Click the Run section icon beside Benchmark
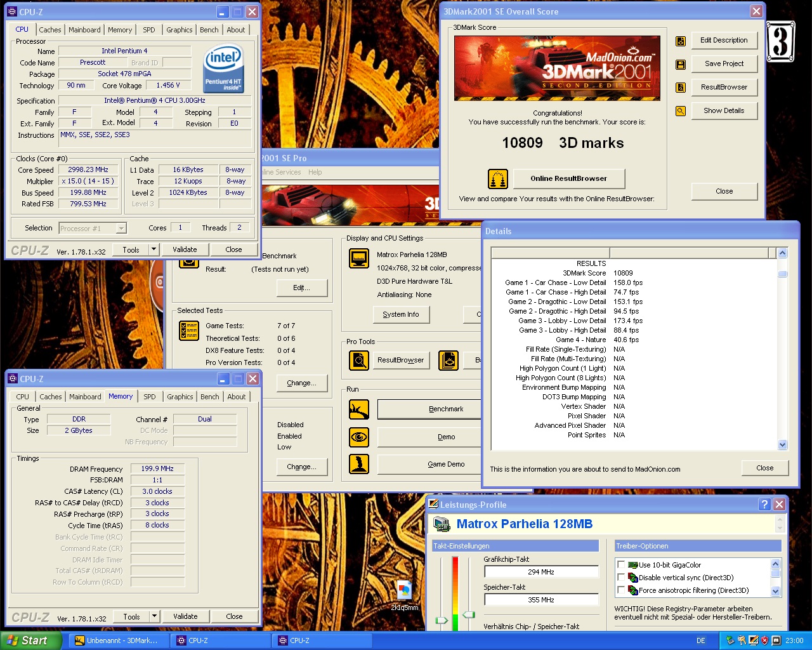Viewport: 812px width, 650px height. (359, 409)
